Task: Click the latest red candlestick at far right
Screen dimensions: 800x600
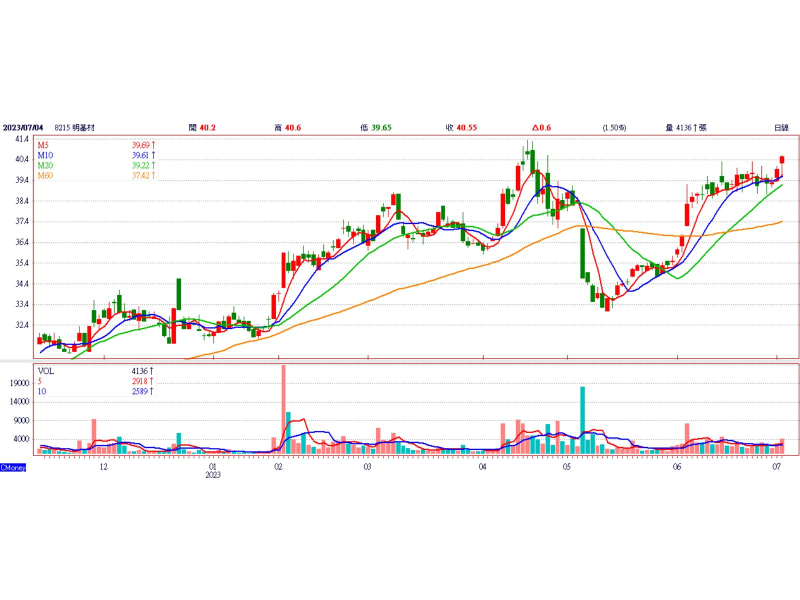Action: click(x=782, y=160)
